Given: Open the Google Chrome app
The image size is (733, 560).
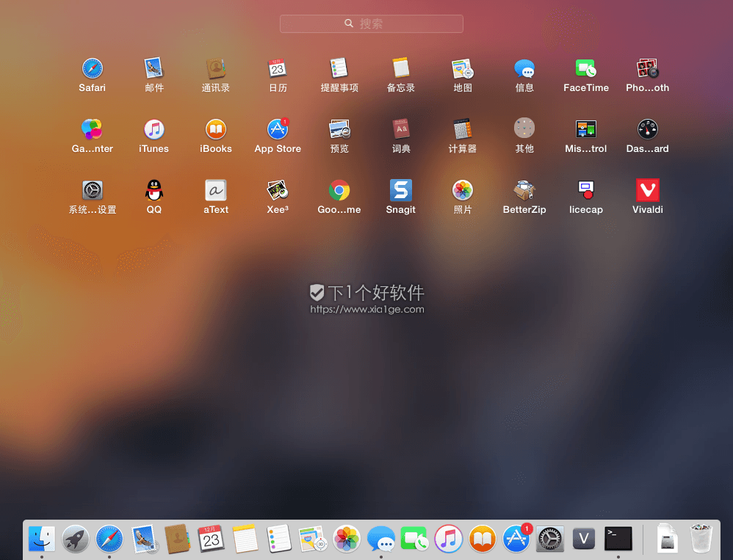Looking at the screenshot, I should click(339, 191).
